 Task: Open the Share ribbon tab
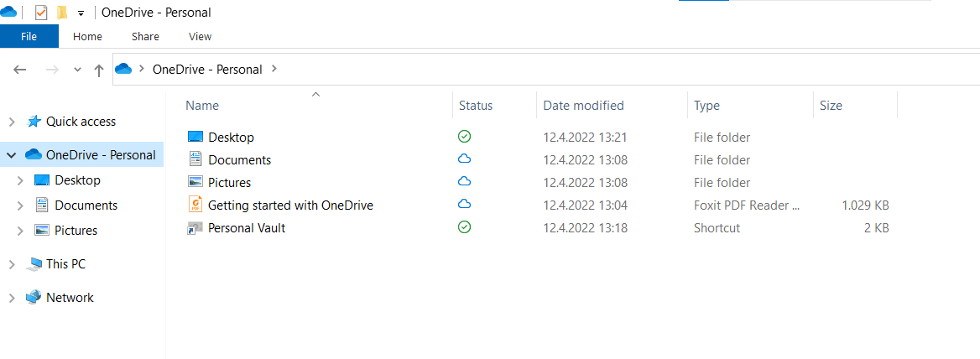point(145,36)
